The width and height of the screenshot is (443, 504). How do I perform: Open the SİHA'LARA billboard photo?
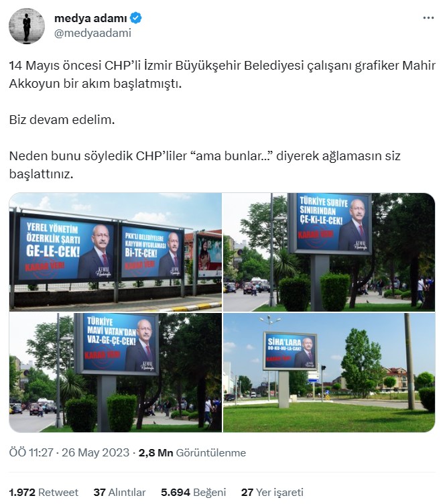329,373
